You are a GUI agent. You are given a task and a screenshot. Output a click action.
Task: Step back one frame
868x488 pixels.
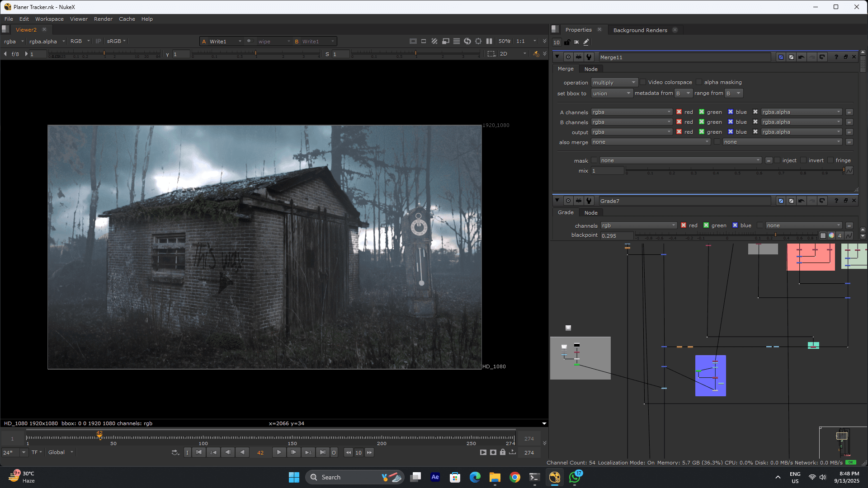[x=228, y=452]
